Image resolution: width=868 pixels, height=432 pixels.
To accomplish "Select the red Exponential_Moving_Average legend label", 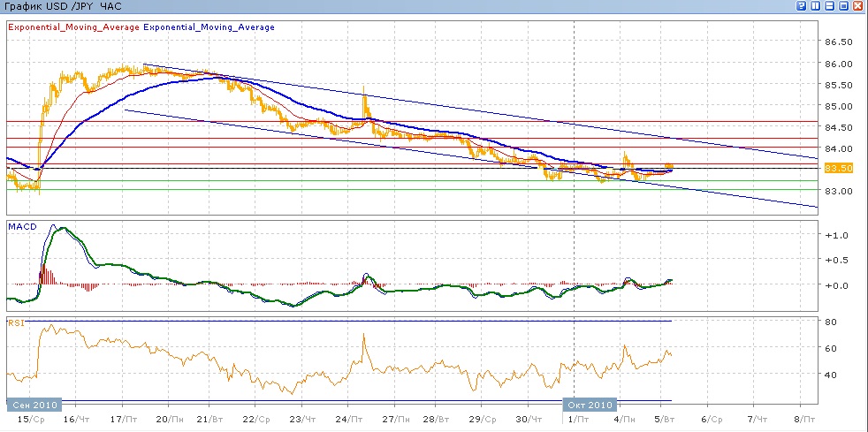I will coord(73,27).
